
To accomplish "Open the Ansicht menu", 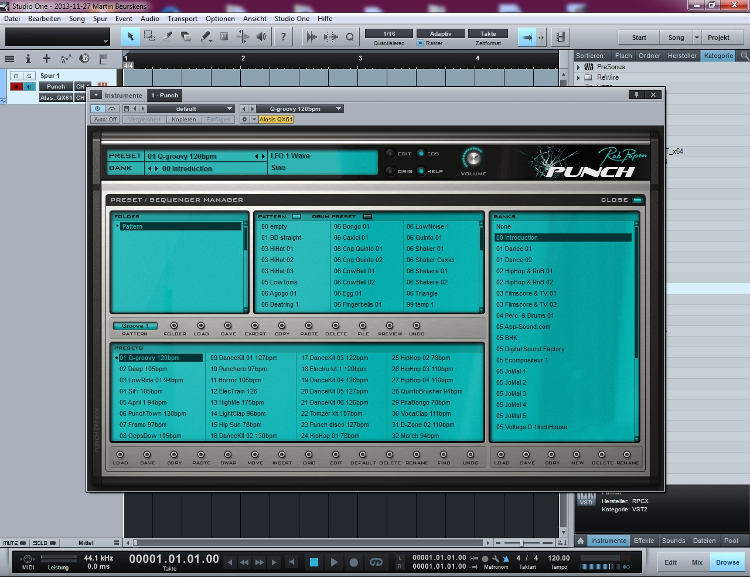I will point(254,19).
